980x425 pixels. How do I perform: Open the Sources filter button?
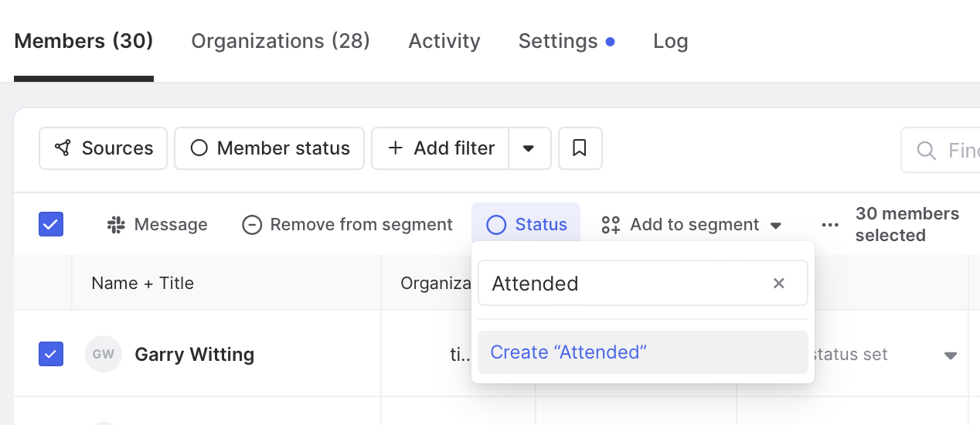[104, 148]
